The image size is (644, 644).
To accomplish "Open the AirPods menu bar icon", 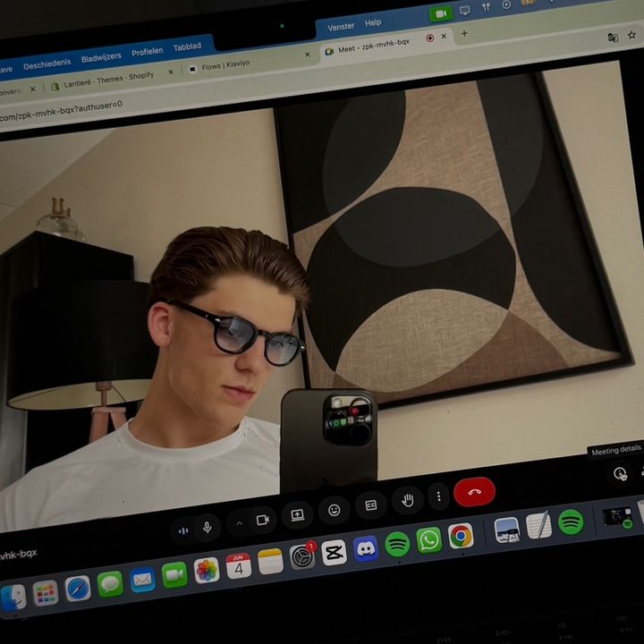I will coord(486,7).
